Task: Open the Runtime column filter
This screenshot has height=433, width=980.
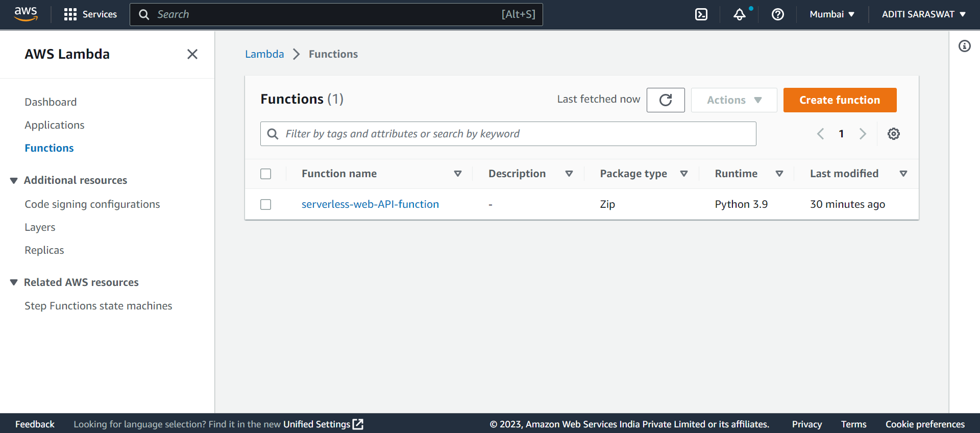Action: [x=779, y=174]
